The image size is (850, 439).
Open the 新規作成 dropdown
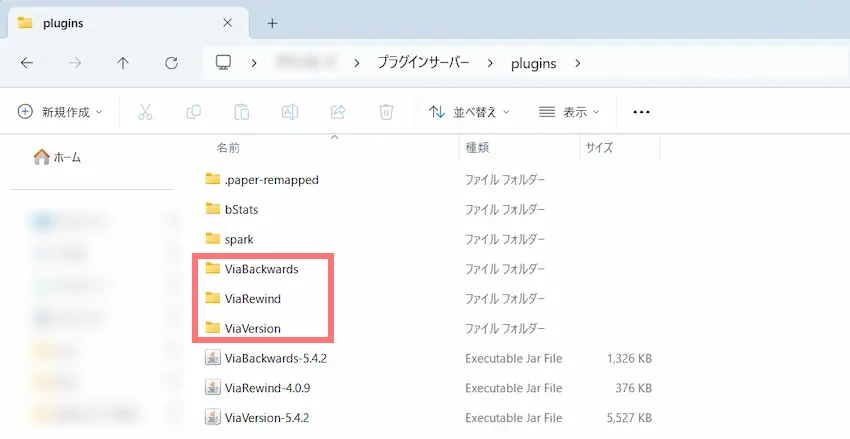tap(60, 112)
